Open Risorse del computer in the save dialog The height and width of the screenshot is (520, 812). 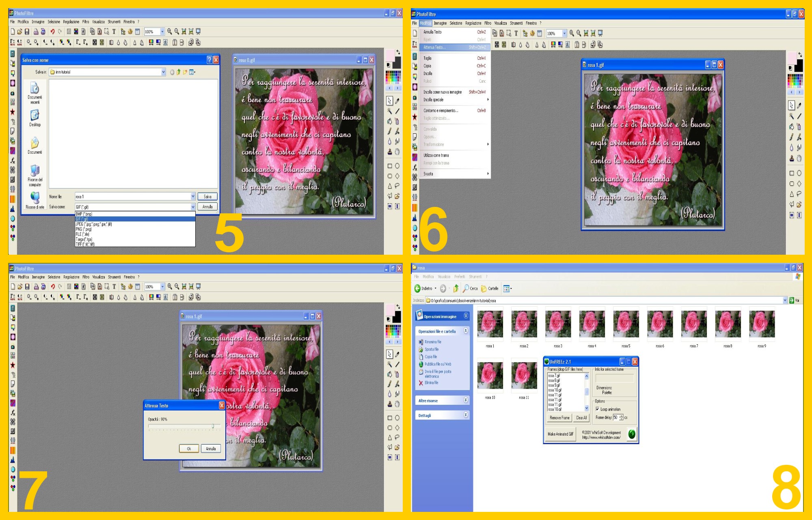(35, 171)
